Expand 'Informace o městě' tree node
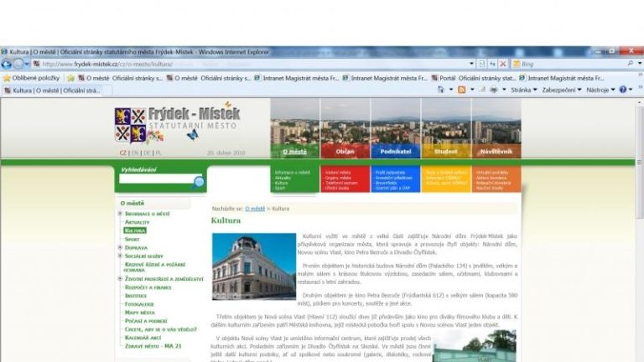 point(120,214)
